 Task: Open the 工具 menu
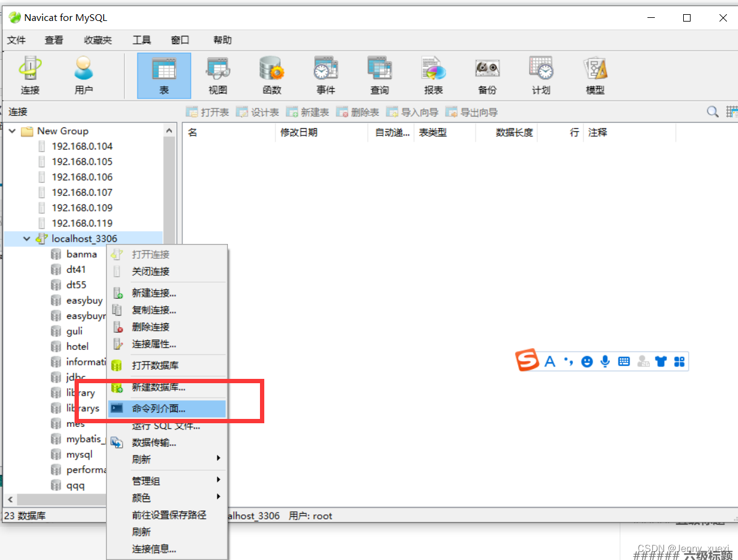coord(142,41)
